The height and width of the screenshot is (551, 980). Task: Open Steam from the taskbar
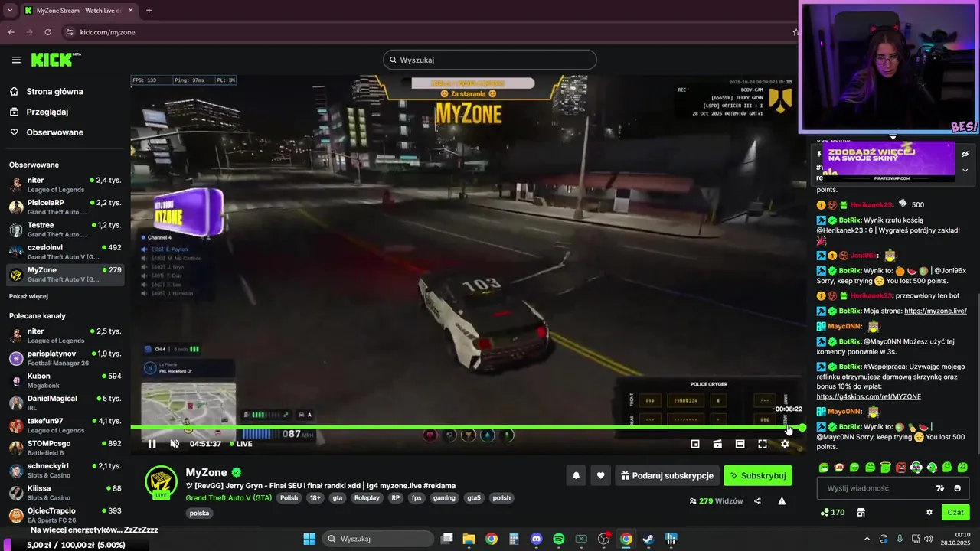pos(648,539)
